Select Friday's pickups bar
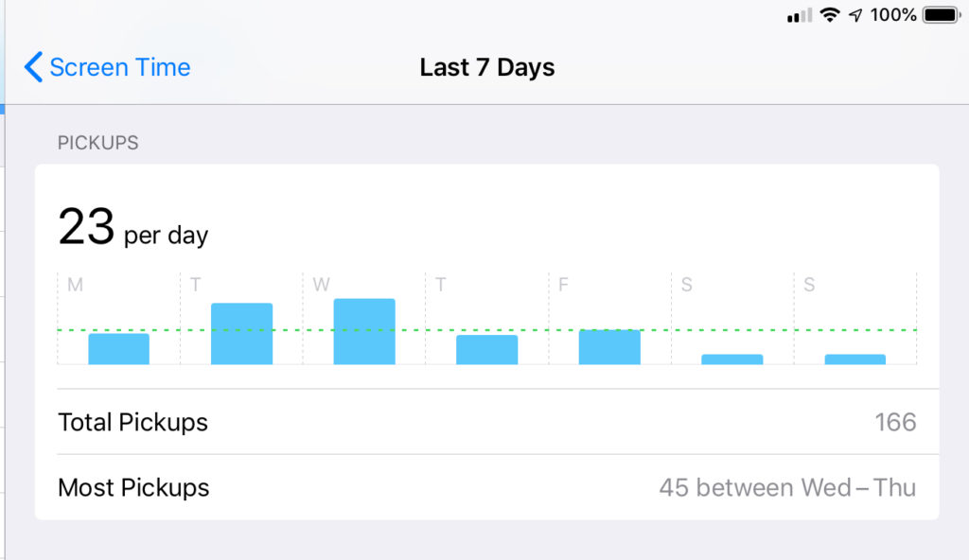Screen dimensions: 969x560 [609, 347]
